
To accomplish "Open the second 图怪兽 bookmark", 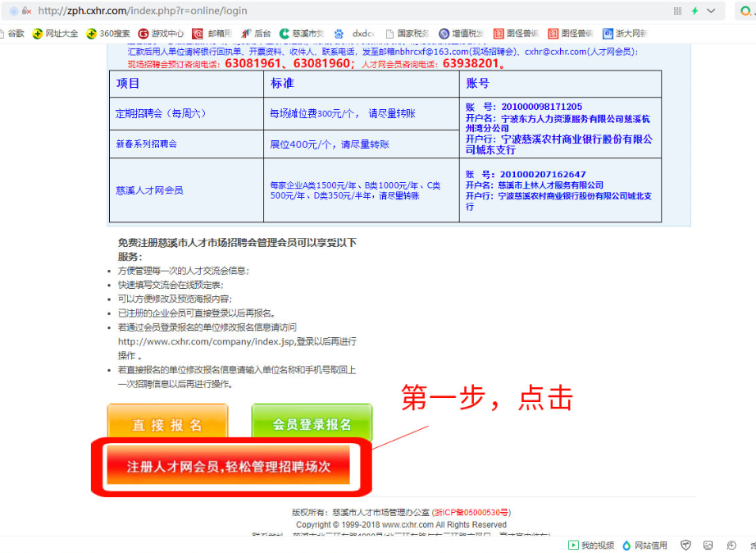I will 571,34.
